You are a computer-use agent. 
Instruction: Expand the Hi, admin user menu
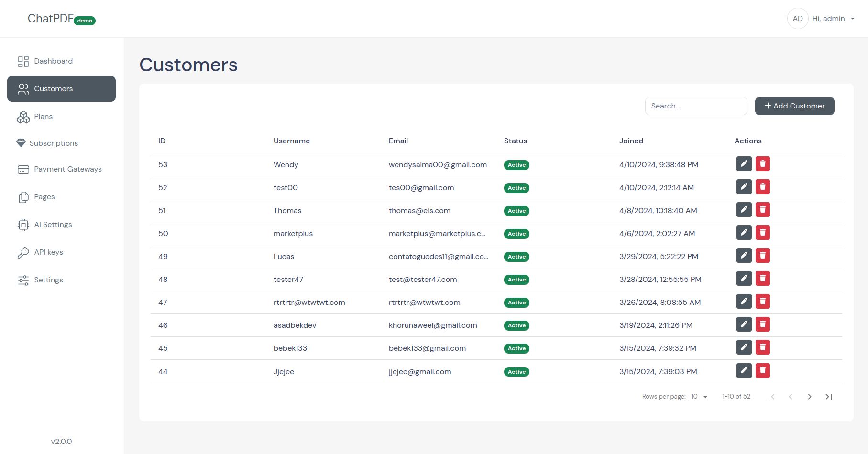pos(833,19)
